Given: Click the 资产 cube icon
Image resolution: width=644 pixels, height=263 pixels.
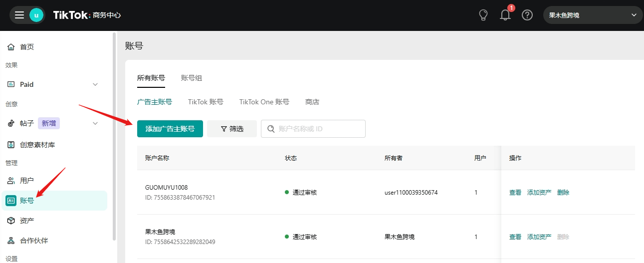Looking at the screenshot, I should [x=11, y=221].
